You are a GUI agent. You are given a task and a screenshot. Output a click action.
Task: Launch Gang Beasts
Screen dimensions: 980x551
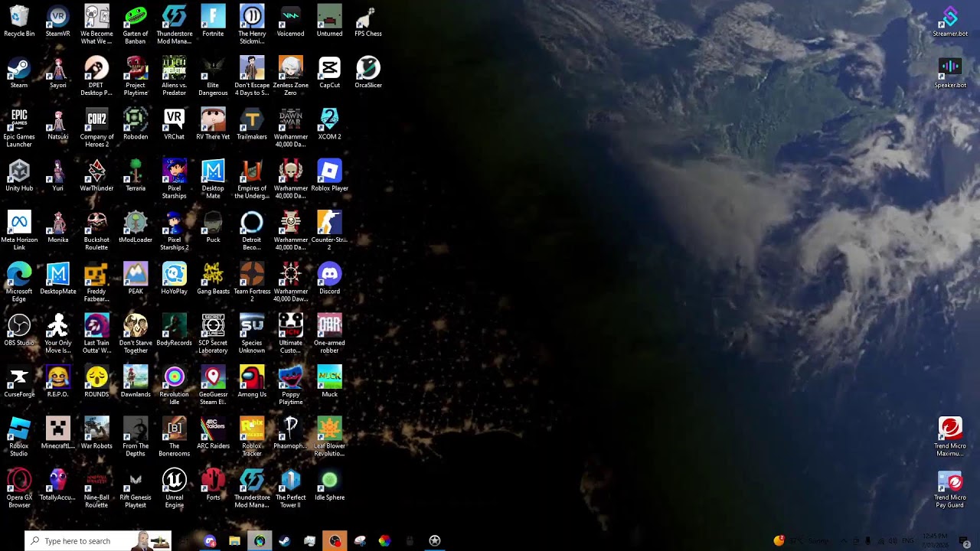pyautogui.click(x=213, y=279)
